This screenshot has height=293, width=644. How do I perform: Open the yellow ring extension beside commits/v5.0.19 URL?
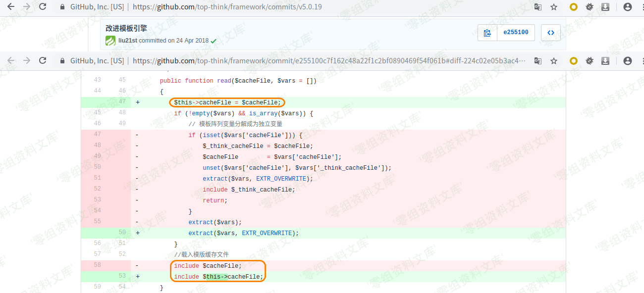point(573,7)
